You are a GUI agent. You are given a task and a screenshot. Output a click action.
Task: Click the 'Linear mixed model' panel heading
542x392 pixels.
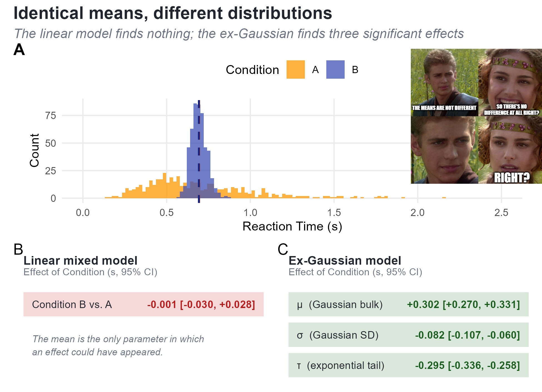tap(80, 260)
